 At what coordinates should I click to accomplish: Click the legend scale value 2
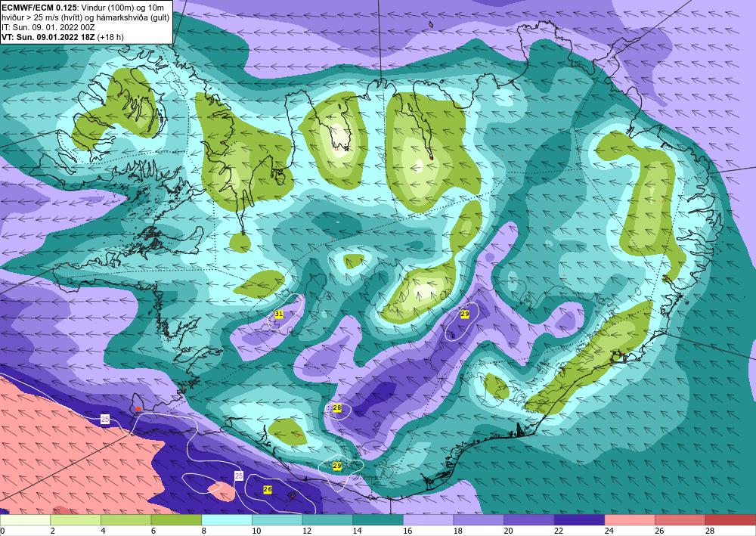(x=52, y=531)
